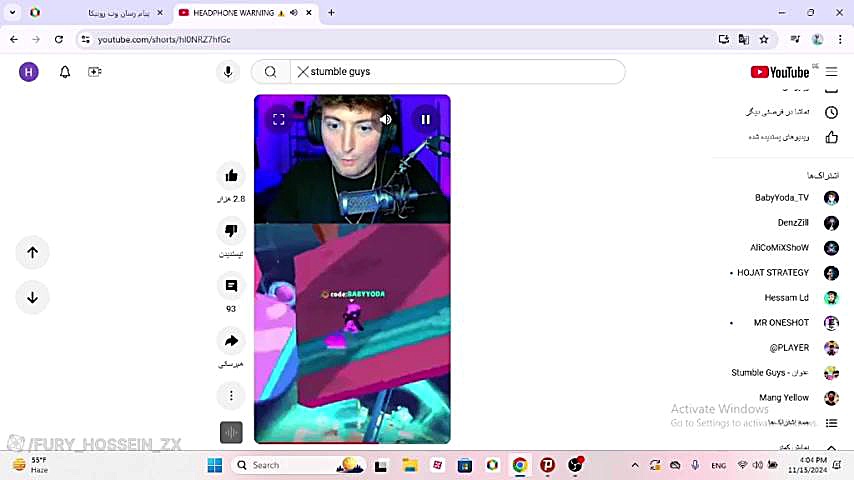Open Liked videos in sidebar
This screenshot has width=854, height=480.
pos(791,137)
